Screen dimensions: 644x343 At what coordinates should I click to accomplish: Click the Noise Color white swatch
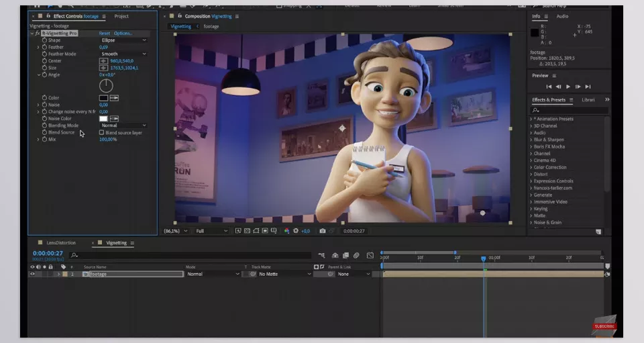(x=103, y=118)
